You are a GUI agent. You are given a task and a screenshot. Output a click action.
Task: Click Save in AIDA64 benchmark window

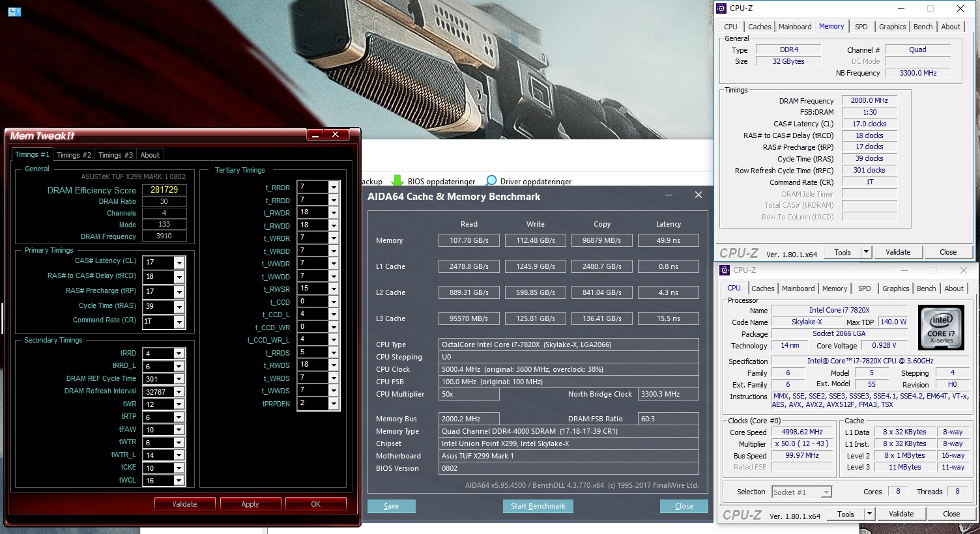(x=391, y=506)
